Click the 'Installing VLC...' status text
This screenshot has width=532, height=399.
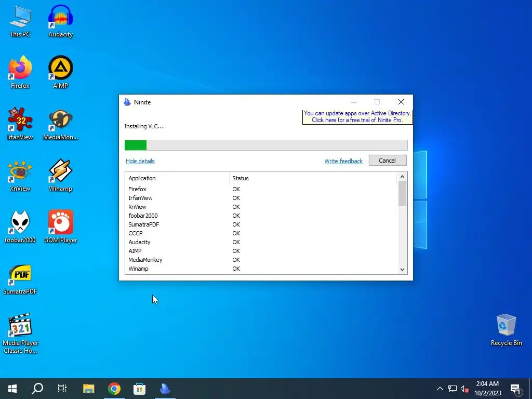[144, 126]
